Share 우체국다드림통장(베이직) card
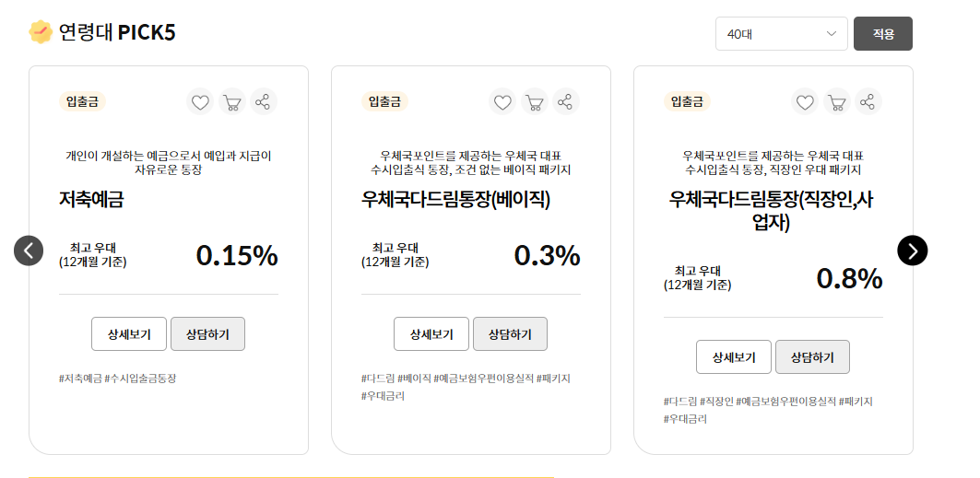The width and height of the screenshot is (980, 478). click(x=566, y=101)
